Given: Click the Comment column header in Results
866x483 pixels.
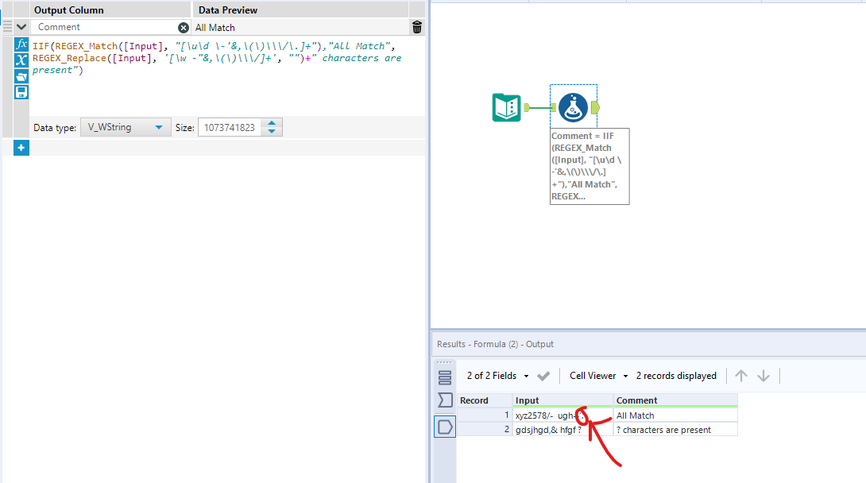Looking at the screenshot, I should (675, 400).
